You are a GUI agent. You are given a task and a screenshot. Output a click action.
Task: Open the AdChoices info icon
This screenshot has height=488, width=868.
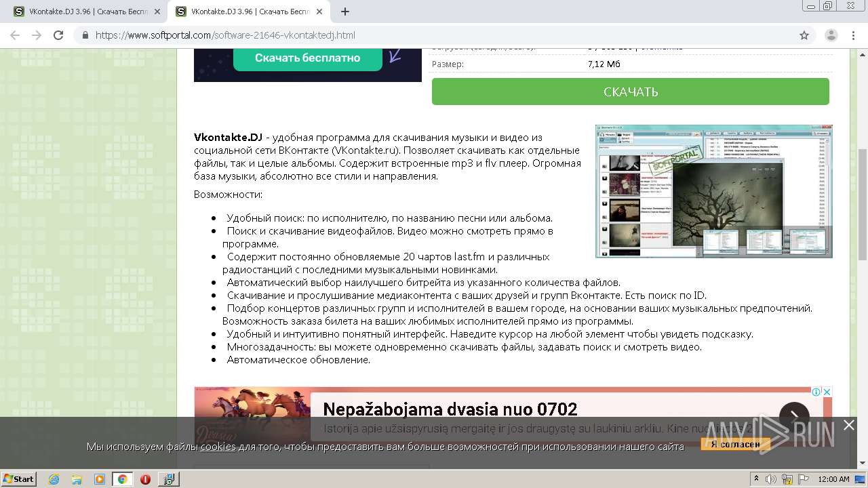click(x=817, y=392)
